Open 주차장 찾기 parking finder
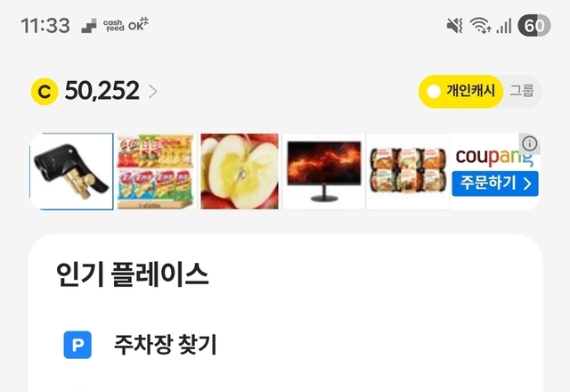 pos(166,345)
